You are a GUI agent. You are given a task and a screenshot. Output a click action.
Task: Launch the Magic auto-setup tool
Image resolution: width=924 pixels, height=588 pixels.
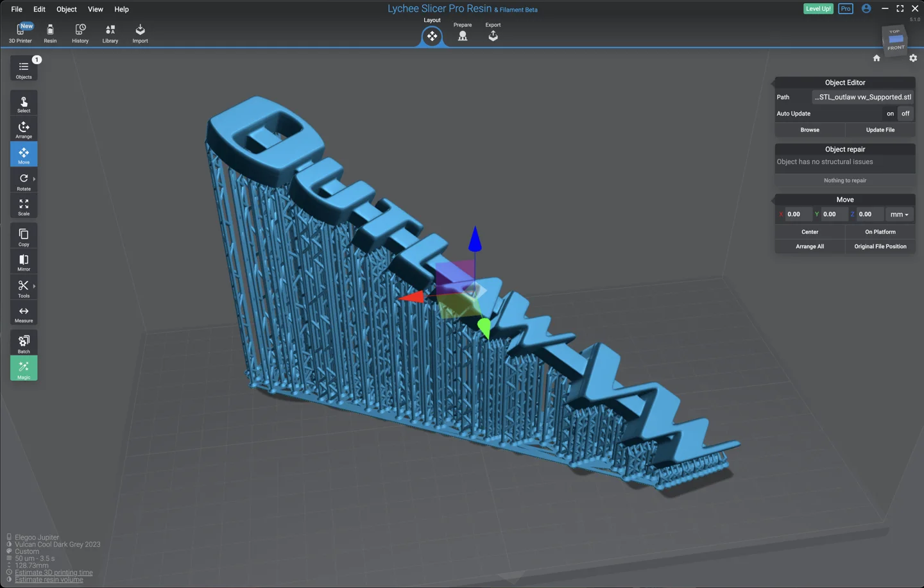(x=24, y=369)
